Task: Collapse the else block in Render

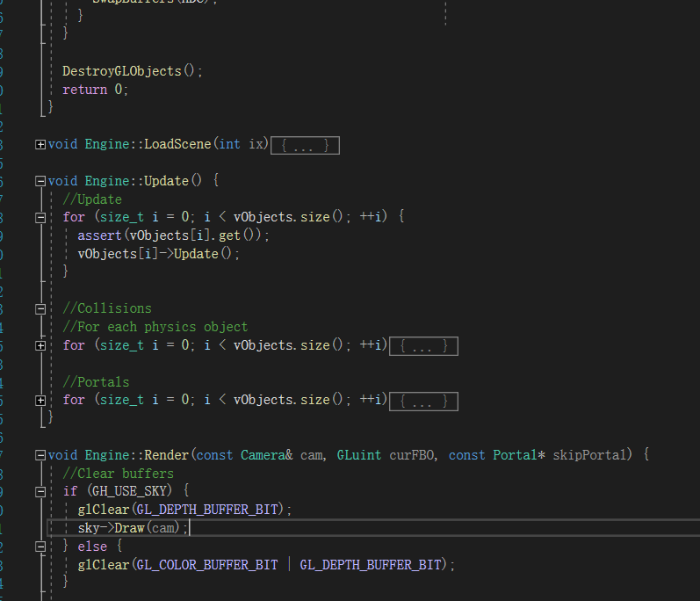Action: coord(40,547)
